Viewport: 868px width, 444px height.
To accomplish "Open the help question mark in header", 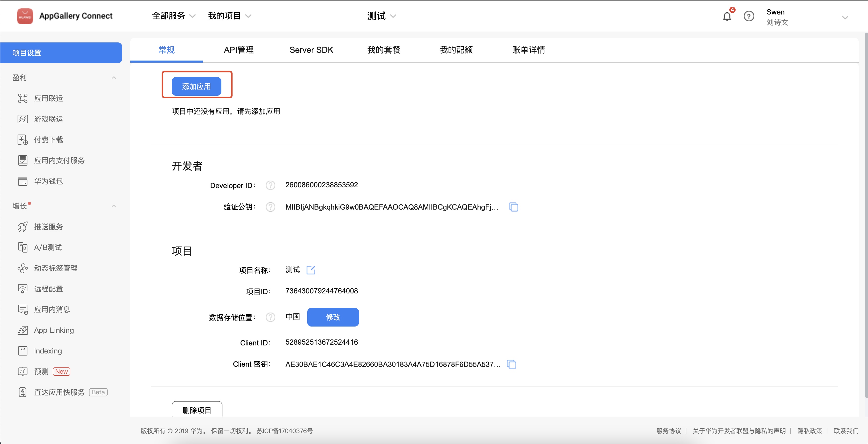I will (x=749, y=16).
